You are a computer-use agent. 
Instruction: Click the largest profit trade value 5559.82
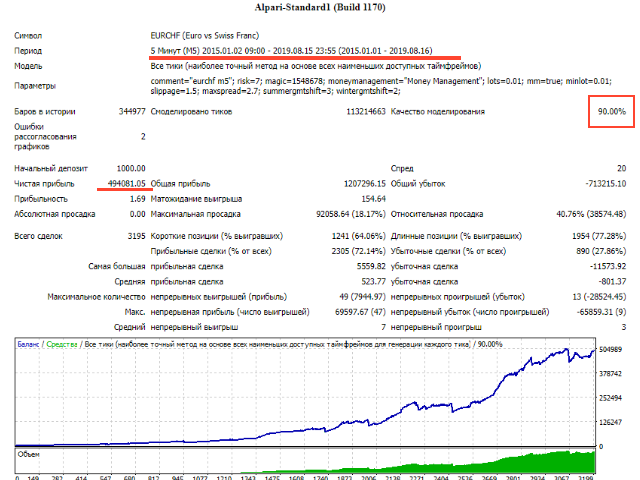pyautogui.click(x=371, y=266)
